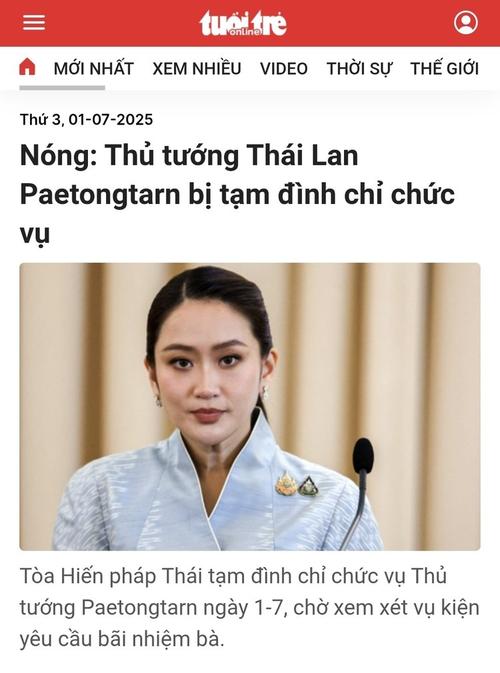This screenshot has height=673, width=500.
Task: Open the hamburger menu in the header
Action: click(x=33, y=22)
